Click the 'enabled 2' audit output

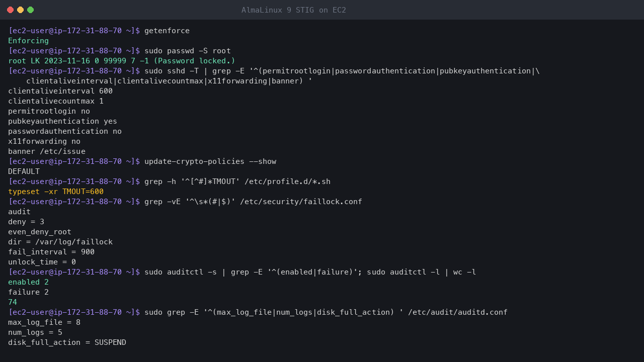pyautogui.click(x=28, y=282)
